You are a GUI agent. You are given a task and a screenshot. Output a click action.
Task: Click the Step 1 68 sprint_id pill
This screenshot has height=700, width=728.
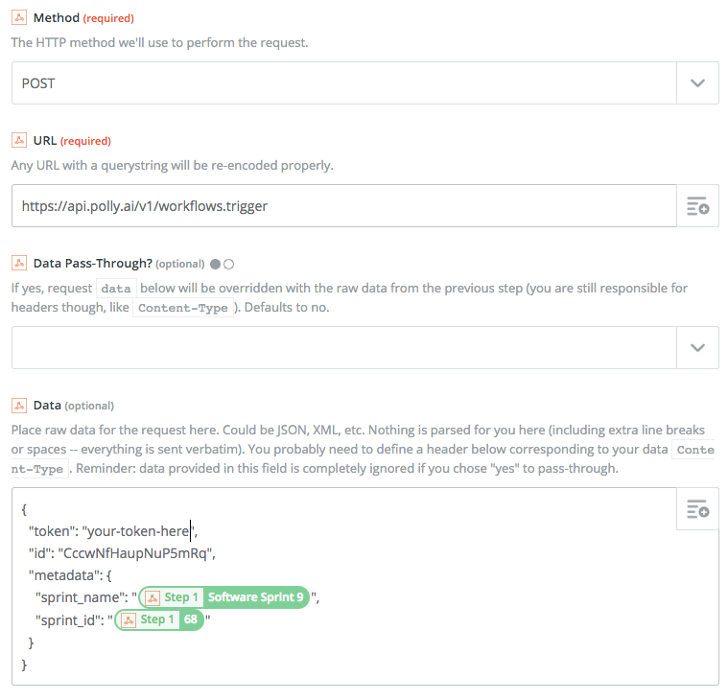(159, 619)
